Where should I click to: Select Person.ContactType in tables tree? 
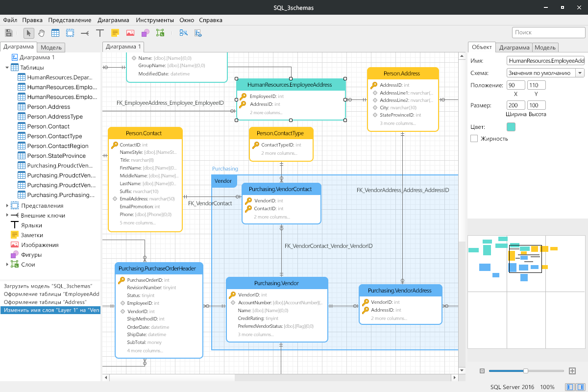pyautogui.click(x=54, y=136)
